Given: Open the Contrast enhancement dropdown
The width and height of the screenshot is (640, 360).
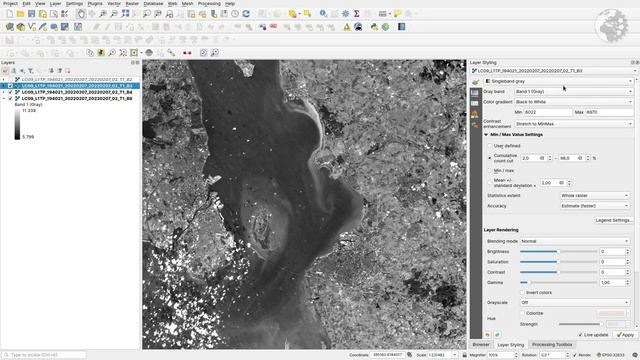Looking at the screenshot, I should [x=573, y=124].
